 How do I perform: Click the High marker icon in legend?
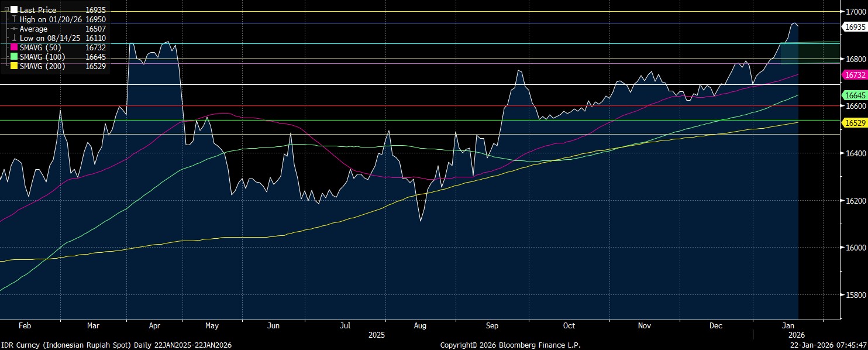click(x=14, y=19)
